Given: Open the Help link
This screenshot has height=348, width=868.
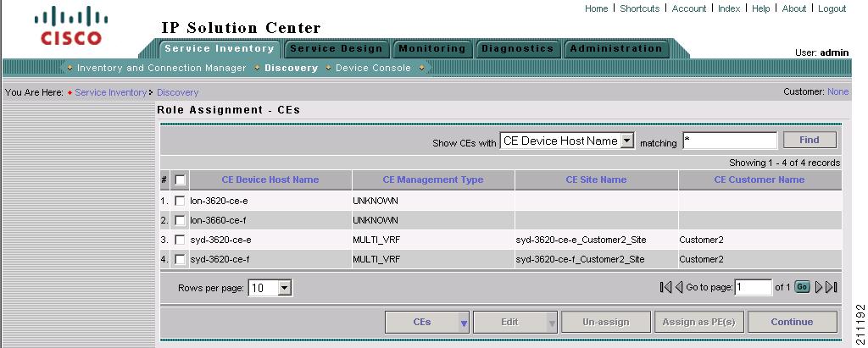Looking at the screenshot, I should pyautogui.click(x=760, y=8).
